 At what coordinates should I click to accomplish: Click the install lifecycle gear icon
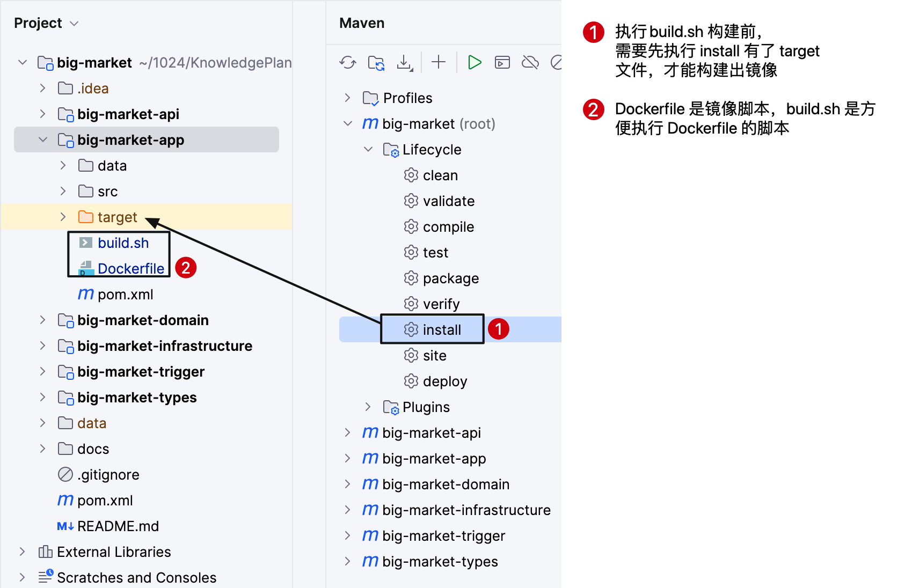pyautogui.click(x=411, y=329)
